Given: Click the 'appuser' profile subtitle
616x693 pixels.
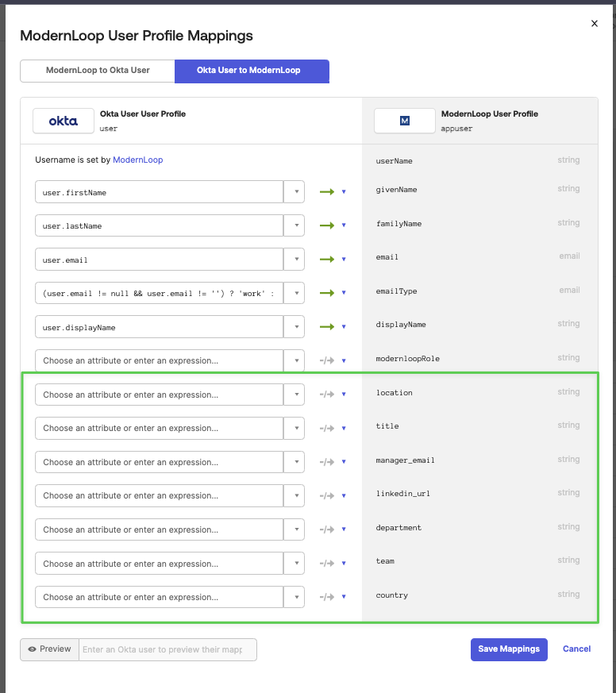Looking at the screenshot, I should (x=456, y=129).
